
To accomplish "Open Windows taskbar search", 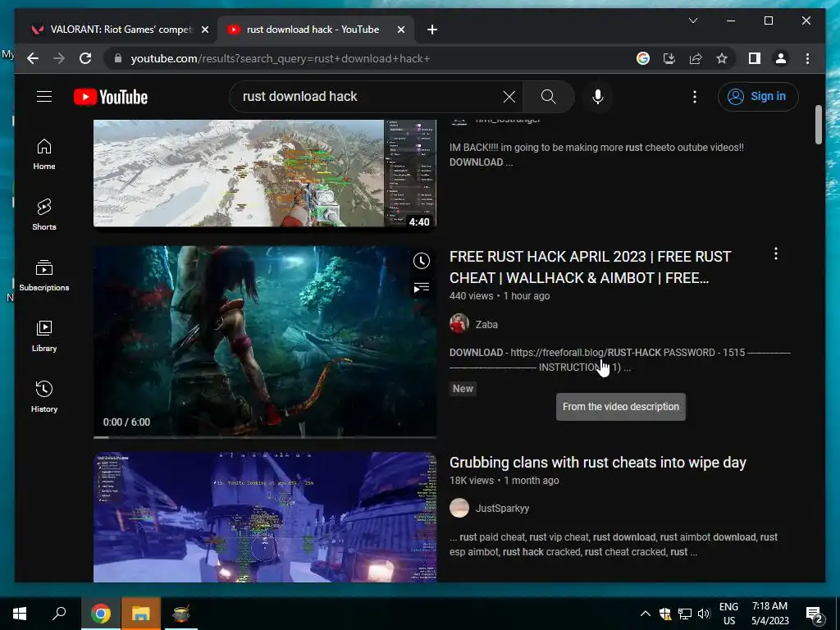I will [59, 614].
